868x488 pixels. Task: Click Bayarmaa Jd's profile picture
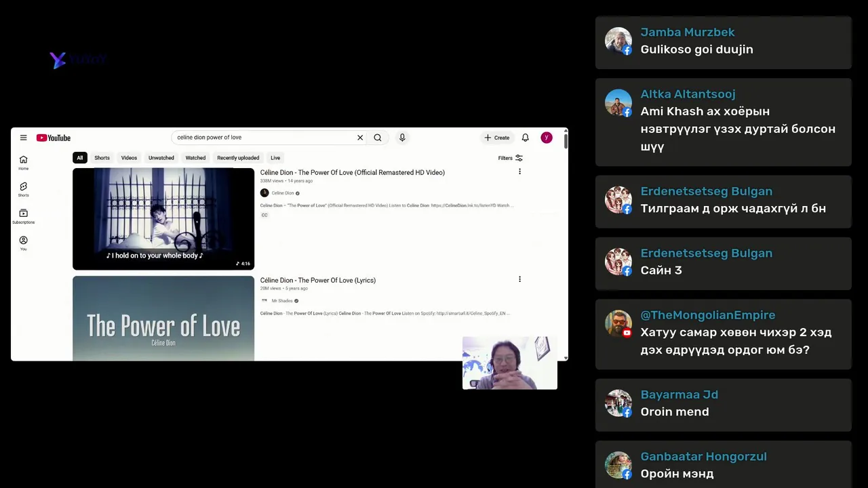click(x=618, y=403)
